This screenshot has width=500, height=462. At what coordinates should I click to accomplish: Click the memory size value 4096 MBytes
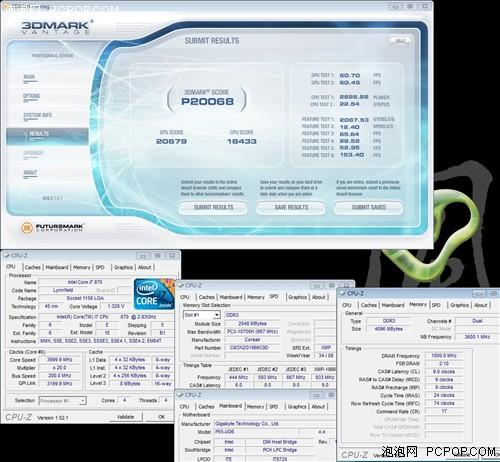389,329
